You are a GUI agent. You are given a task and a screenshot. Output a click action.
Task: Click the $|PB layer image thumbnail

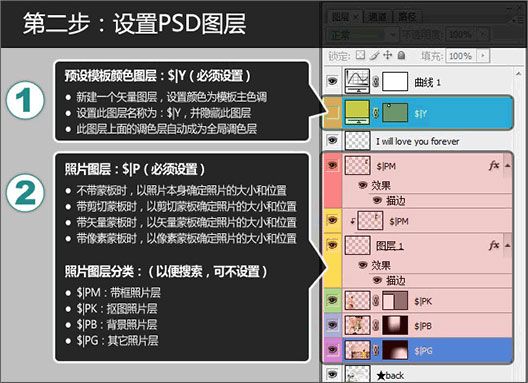[358, 325]
